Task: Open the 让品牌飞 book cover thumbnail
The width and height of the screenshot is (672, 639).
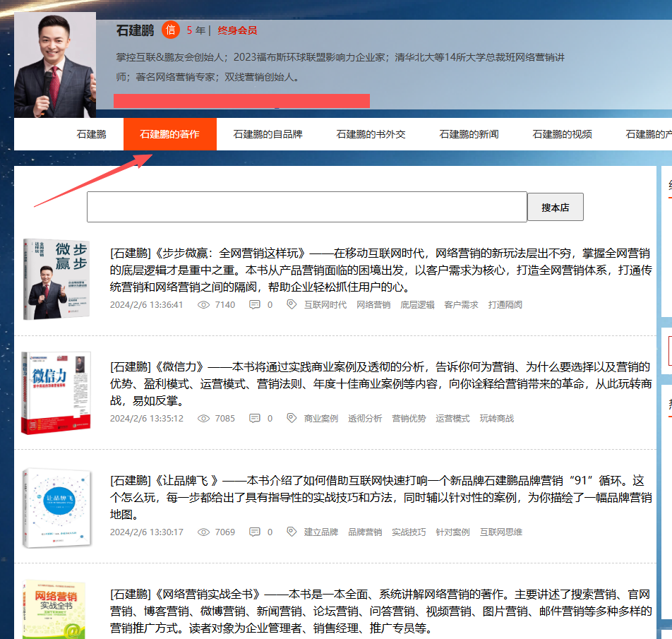Action: 57,508
